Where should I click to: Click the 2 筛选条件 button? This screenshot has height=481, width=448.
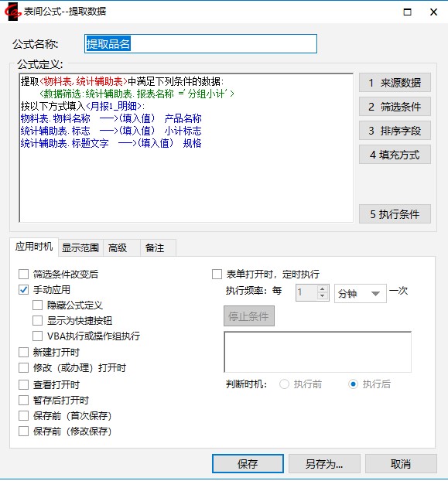pos(395,107)
